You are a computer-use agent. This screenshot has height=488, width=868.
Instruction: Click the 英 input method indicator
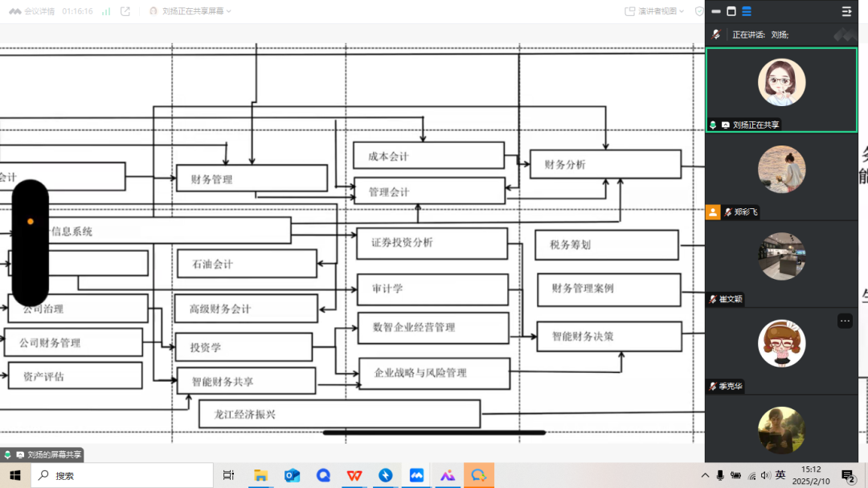click(x=780, y=475)
